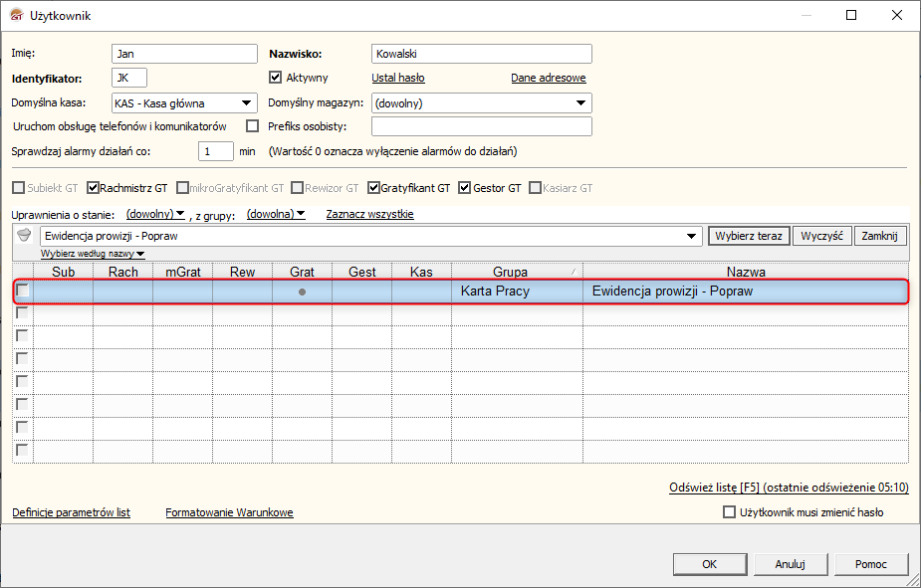Uncheck the Gestor GT module checkbox
This screenshot has width=921, height=588.
click(x=464, y=187)
